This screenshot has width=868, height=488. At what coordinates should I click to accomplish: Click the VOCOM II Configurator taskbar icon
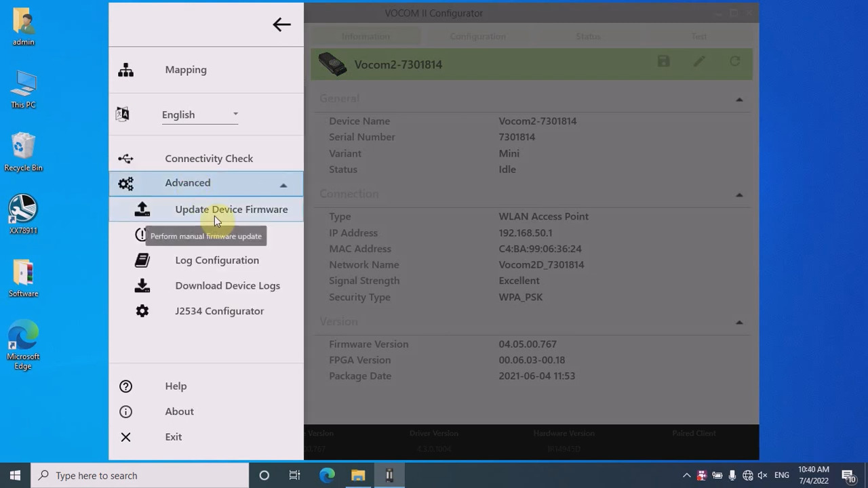389,475
